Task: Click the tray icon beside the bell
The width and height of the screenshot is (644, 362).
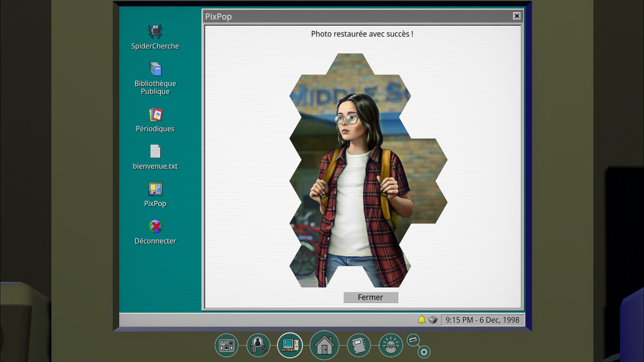Action: click(x=433, y=320)
